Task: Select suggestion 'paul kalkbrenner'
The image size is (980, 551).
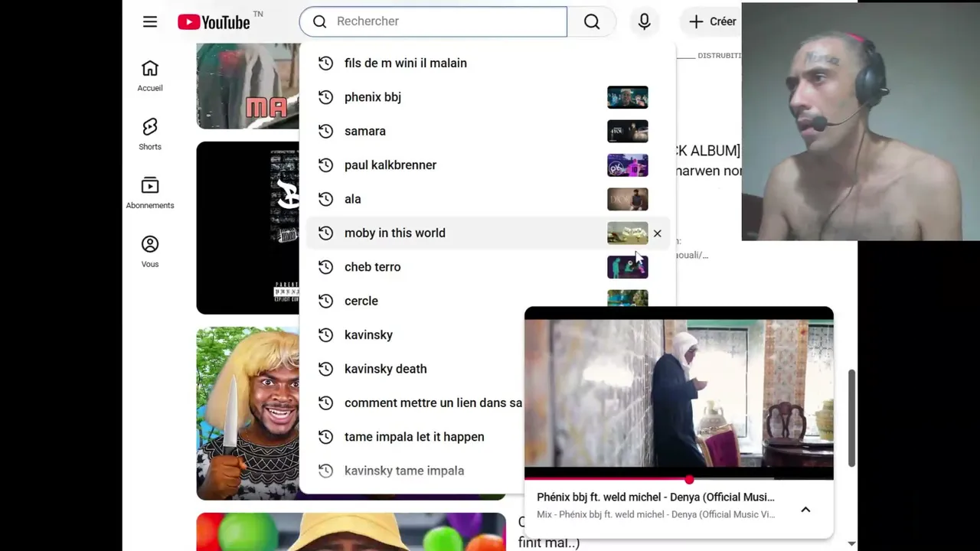Action: pyautogui.click(x=487, y=165)
